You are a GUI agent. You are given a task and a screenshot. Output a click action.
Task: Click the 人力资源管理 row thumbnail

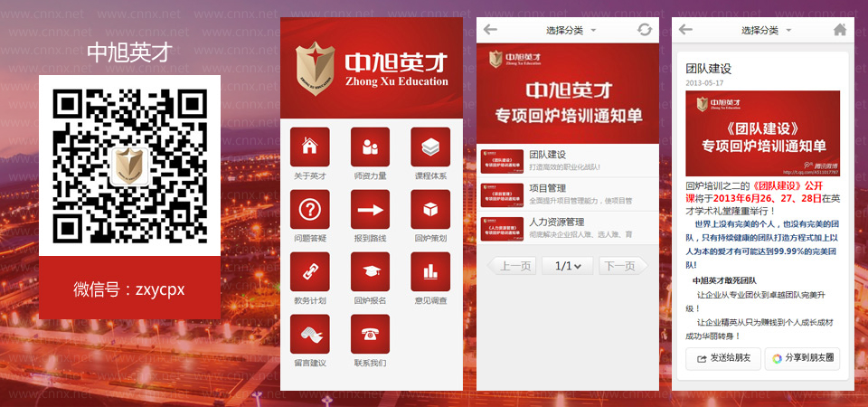(x=502, y=229)
